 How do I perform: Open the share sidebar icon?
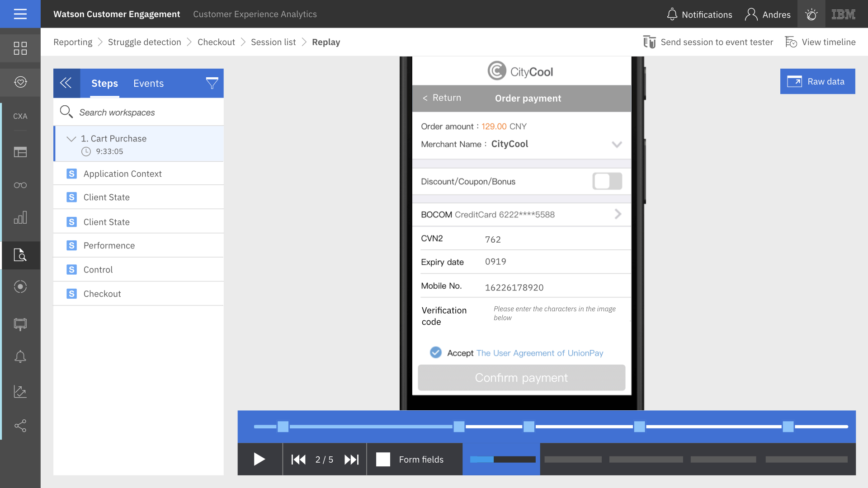[x=20, y=425]
